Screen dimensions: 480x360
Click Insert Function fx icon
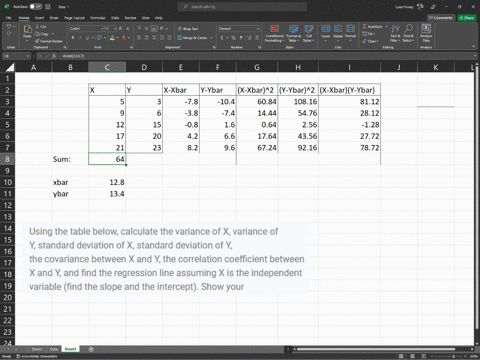[54, 56]
